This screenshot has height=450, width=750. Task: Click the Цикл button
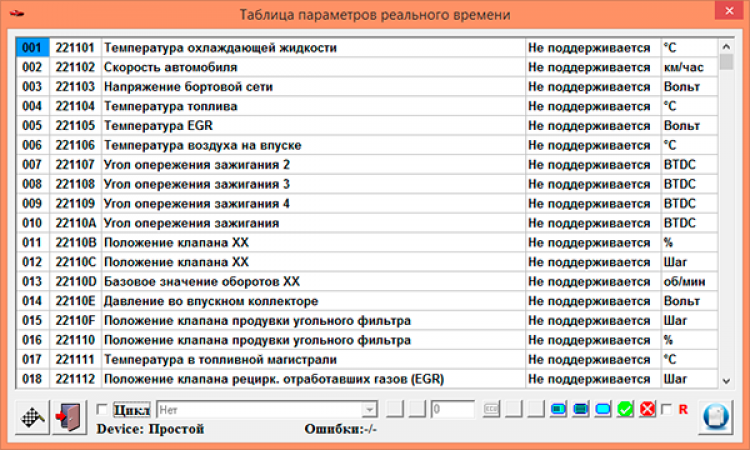click(132, 410)
